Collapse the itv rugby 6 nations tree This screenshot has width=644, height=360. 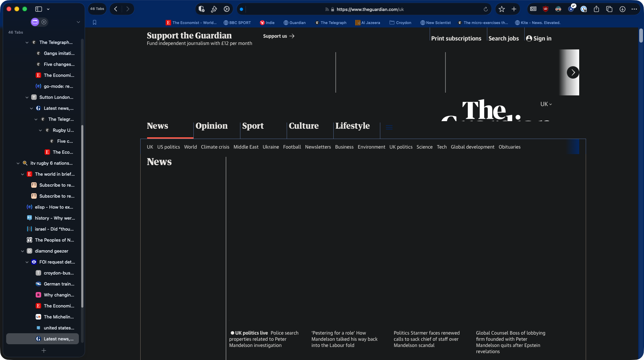pos(18,163)
